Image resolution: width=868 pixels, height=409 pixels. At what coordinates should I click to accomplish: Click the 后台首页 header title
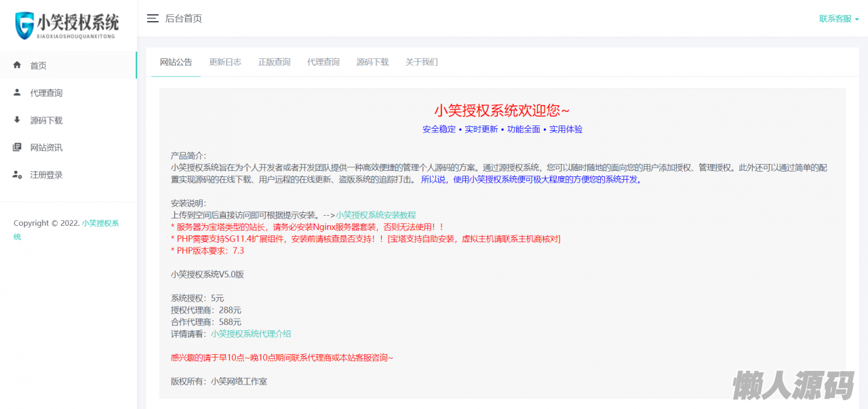point(183,18)
